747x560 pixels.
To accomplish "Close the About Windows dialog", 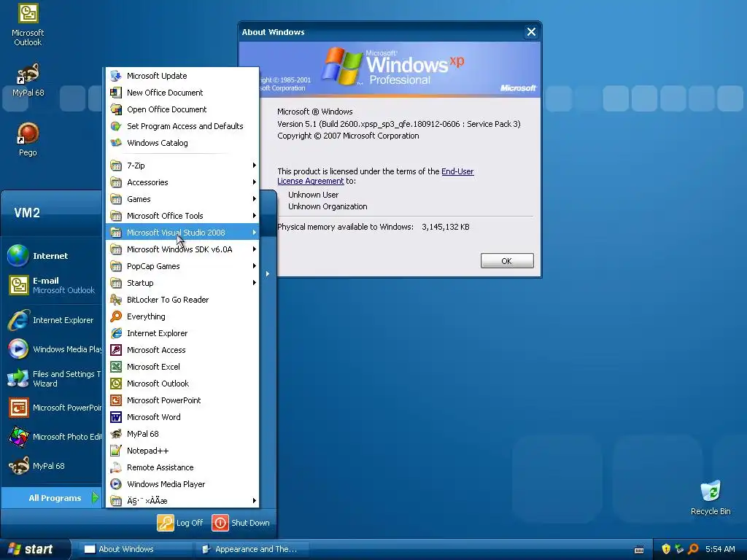I will [x=531, y=32].
